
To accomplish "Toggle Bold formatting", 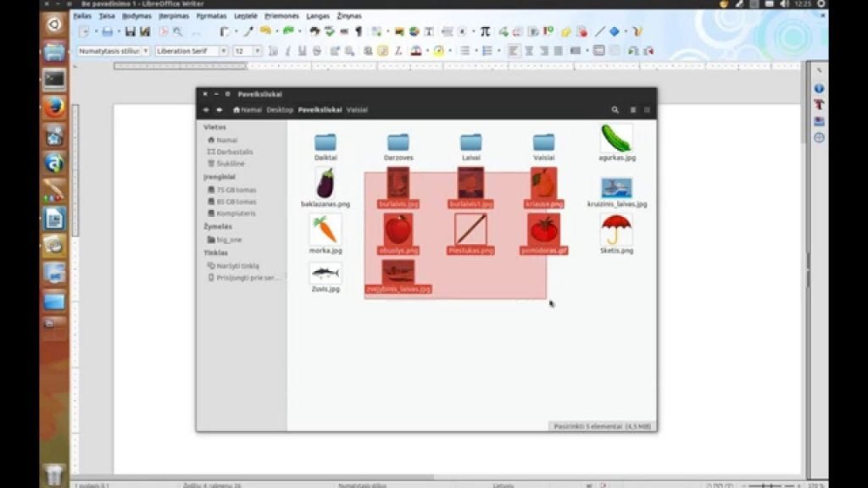I will tap(273, 51).
